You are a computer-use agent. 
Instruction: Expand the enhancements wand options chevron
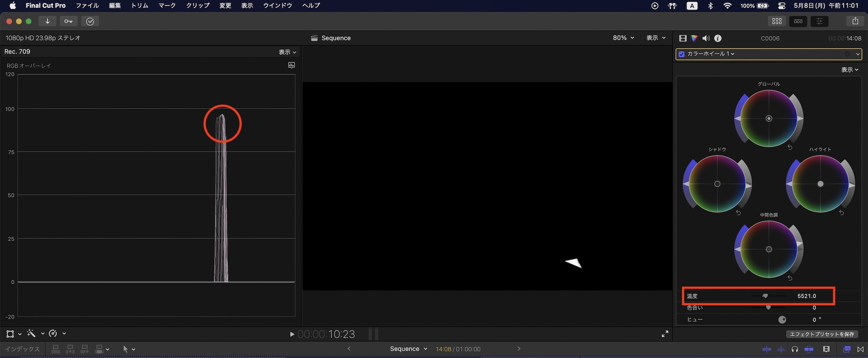click(x=43, y=334)
